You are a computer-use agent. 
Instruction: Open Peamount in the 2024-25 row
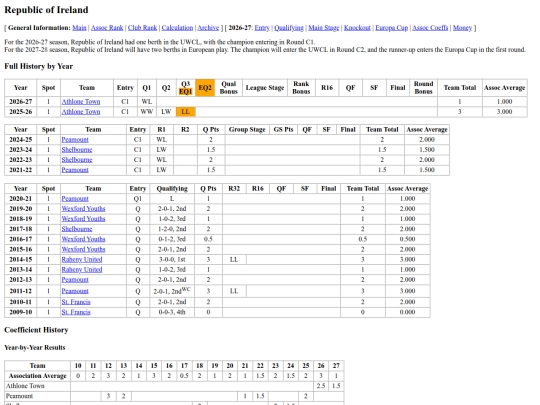click(x=75, y=139)
